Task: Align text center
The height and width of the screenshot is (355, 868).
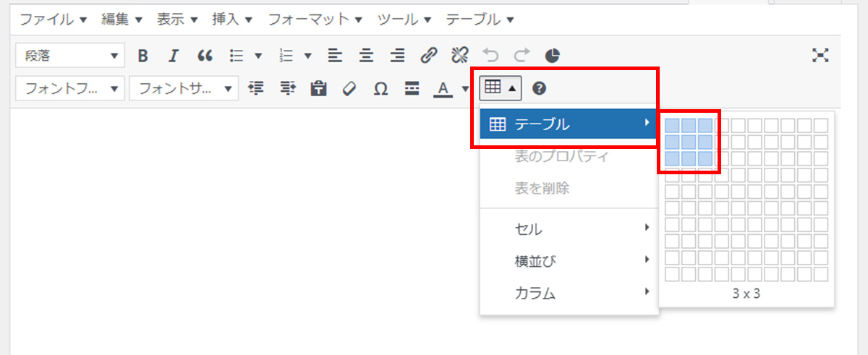Action: [x=366, y=55]
